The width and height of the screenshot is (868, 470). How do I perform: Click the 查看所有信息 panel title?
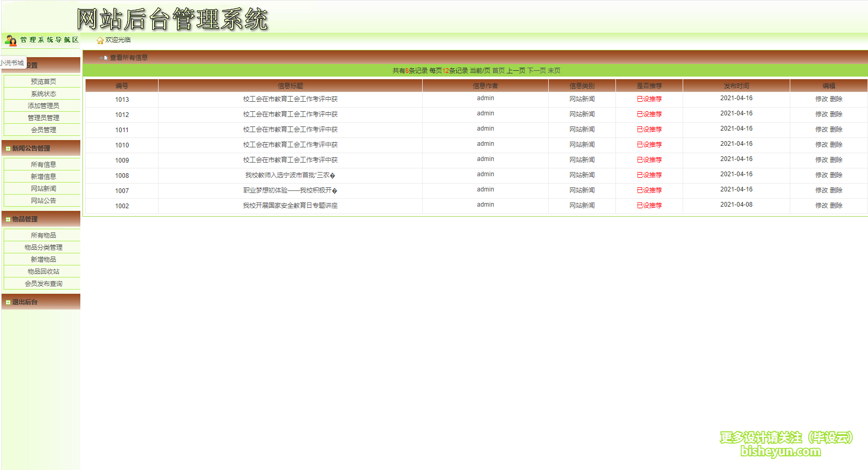pos(129,58)
